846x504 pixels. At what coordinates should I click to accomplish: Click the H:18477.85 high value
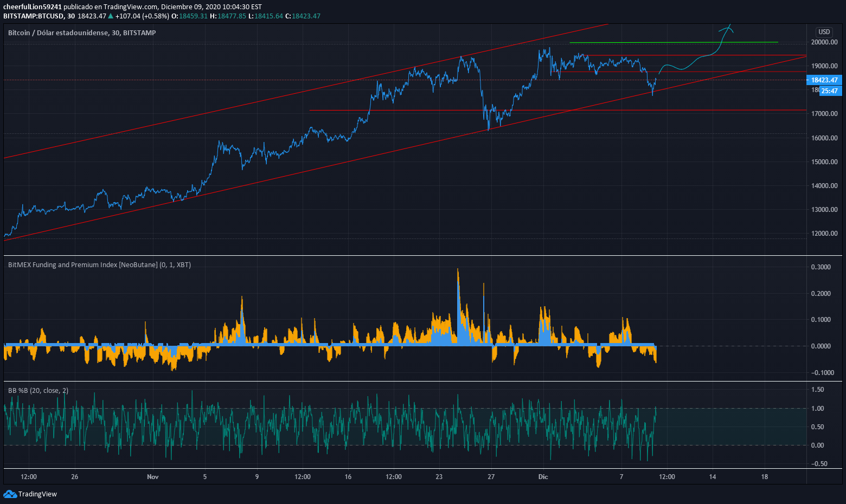(x=228, y=16)
